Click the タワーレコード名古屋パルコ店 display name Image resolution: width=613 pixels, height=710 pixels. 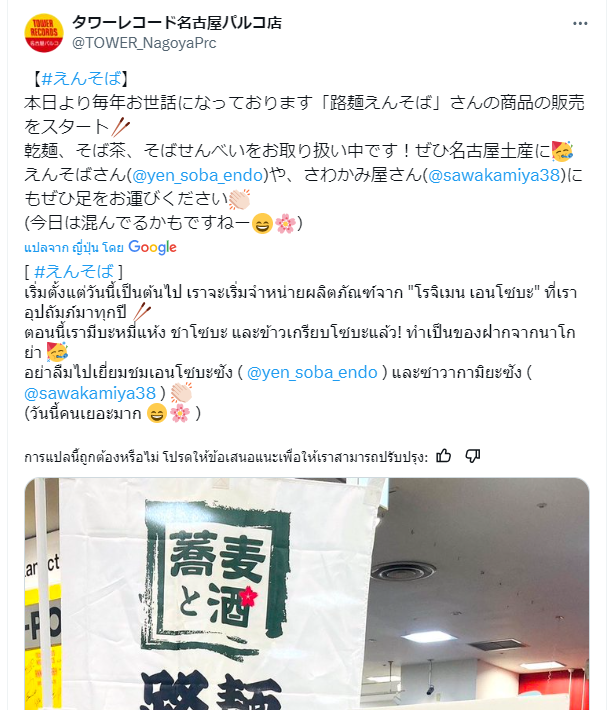(177, 23)
